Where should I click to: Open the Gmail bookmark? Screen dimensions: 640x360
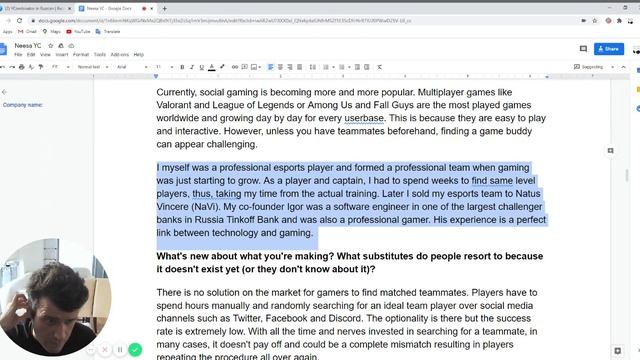click(x=27, y=31)
